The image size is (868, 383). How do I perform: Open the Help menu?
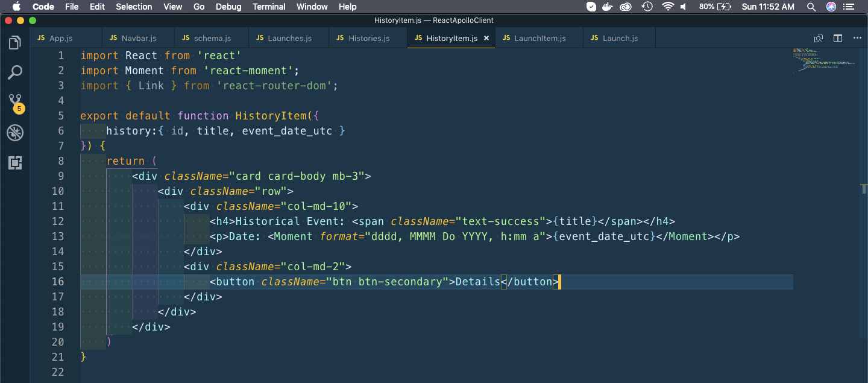[x=348, y=7]
